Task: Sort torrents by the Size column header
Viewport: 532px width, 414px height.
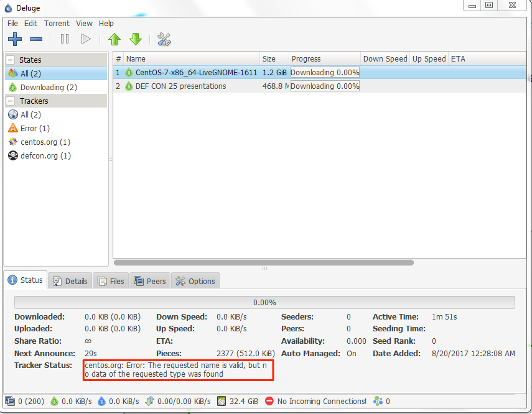Action: point(274,58)
